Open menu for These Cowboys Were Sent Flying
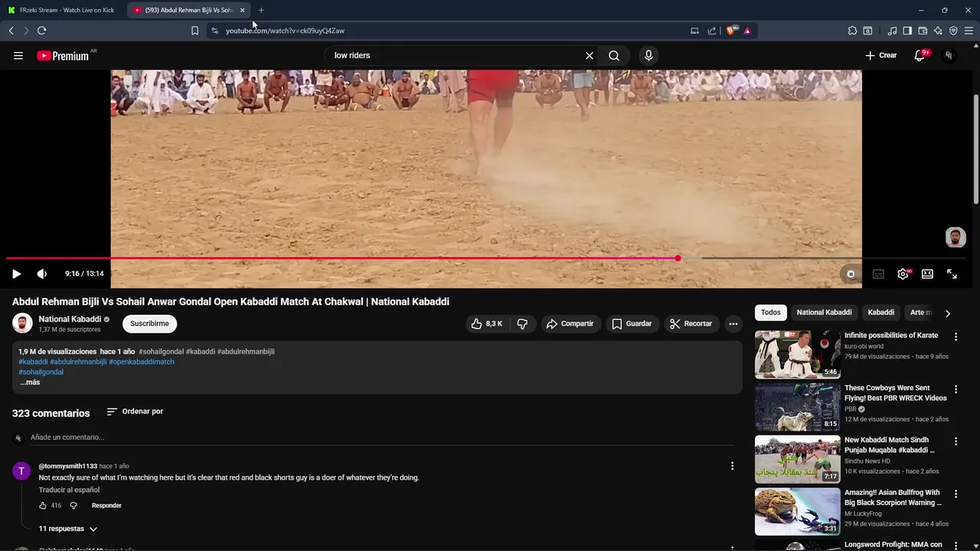The width and height of the screenshot is (980, 551). tap(955, 390)
